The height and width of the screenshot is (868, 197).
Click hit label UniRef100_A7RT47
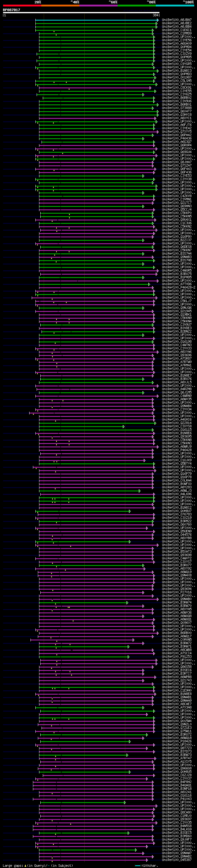(x=177, y=758)
